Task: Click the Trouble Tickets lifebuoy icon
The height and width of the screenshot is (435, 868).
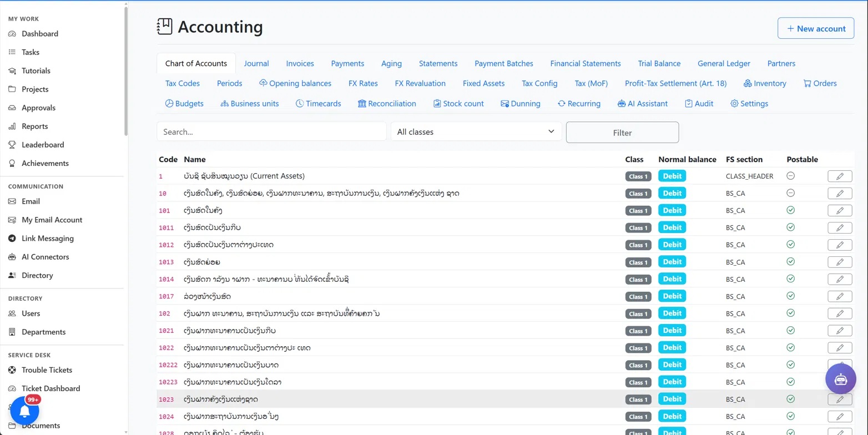Action: coord(12,370)
